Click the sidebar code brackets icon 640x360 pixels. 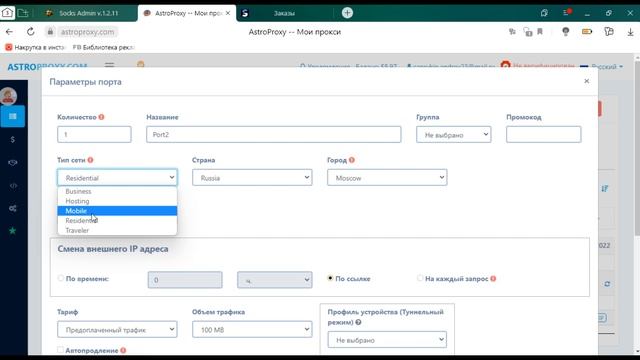(x=13, y=185)
